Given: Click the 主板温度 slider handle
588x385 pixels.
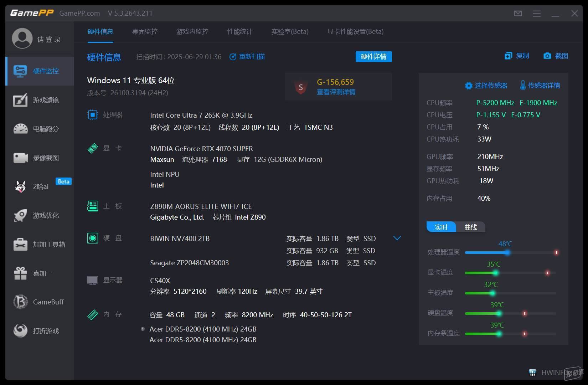Looking at the screenshot, I should pyautogui.click(x=492, y=293).
